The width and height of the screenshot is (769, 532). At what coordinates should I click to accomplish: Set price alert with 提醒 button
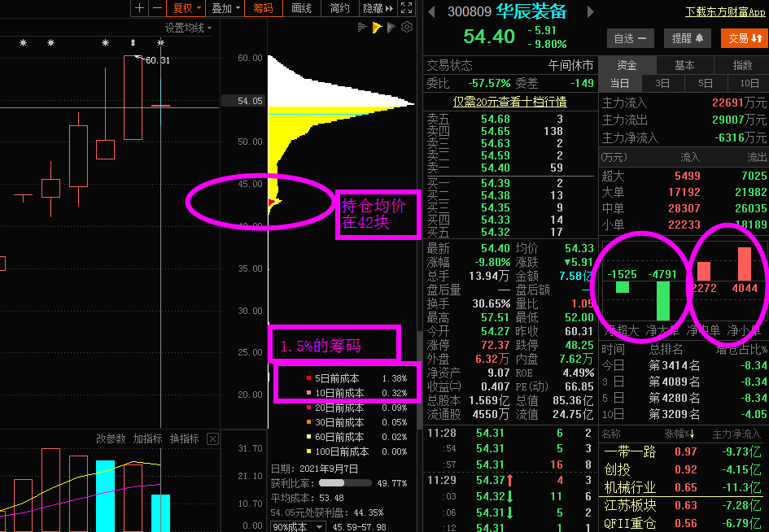tap(688, 38)
